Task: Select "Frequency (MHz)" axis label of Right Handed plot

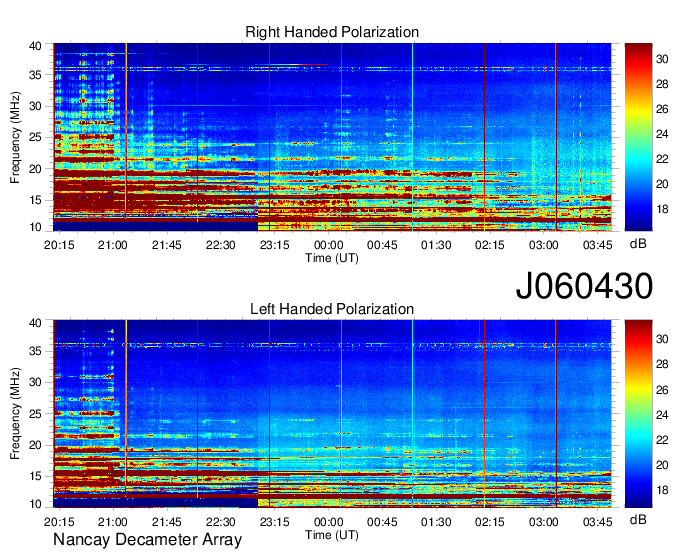Action: pos(15,137)
